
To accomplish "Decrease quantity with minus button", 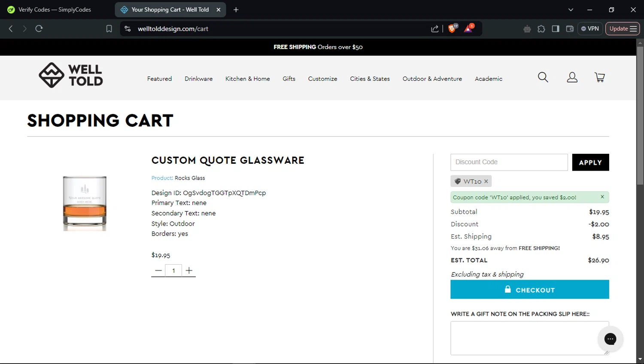I will click(x=158, y=271).
